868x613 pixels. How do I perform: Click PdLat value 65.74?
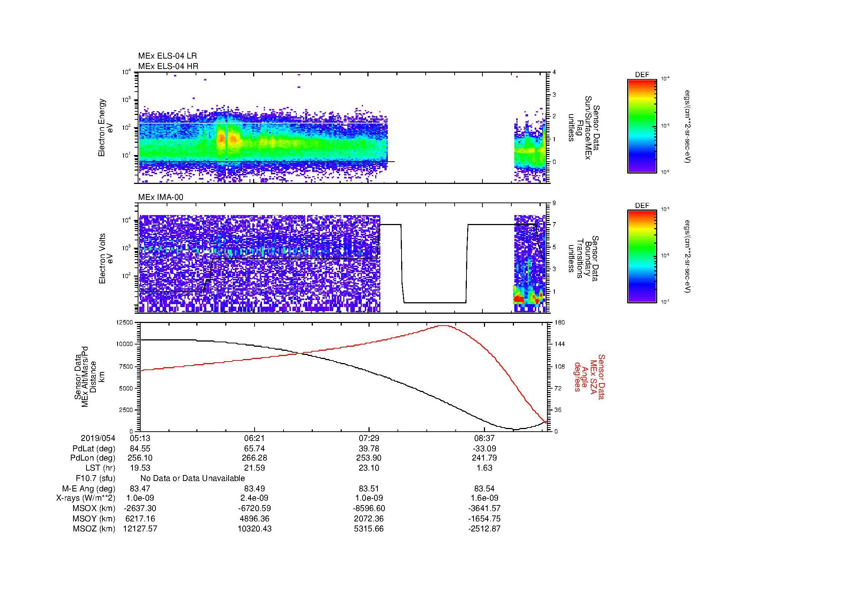(255, 449)
